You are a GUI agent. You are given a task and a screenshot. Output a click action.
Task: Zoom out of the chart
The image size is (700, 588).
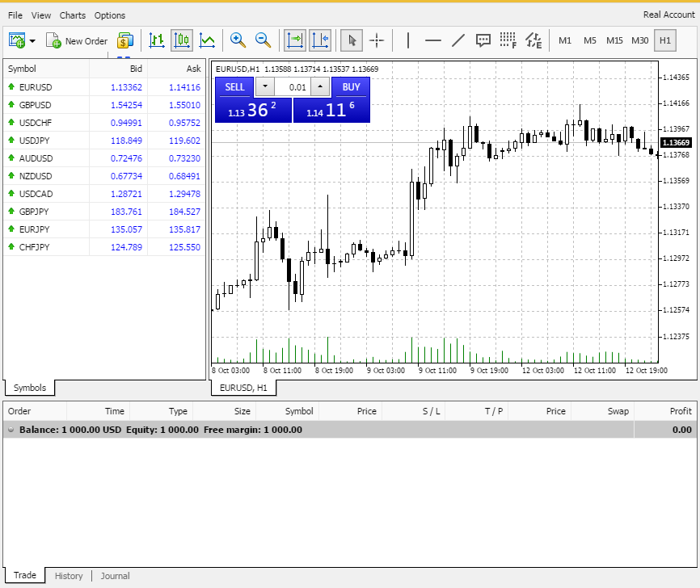pos(263,40)
